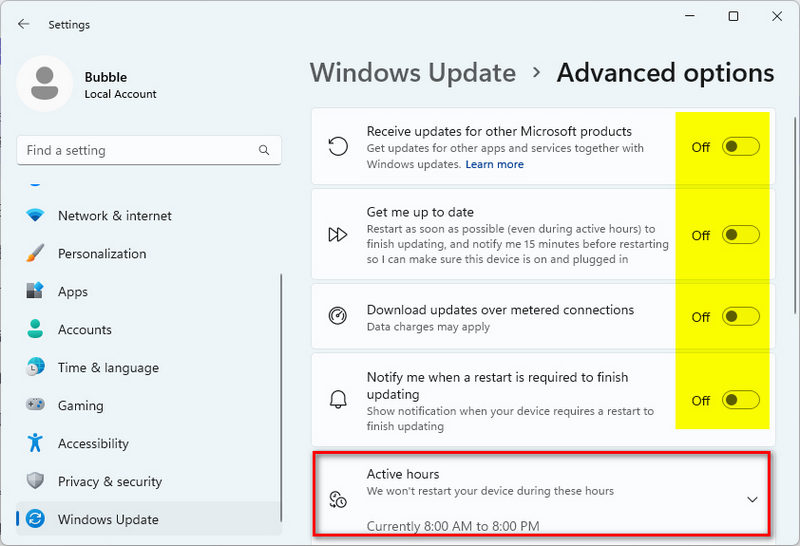The height and width of the screenshot is (546, 800).
Task: Enable Receive updates for other Microsoft products
Action: (x=740, y=147)
